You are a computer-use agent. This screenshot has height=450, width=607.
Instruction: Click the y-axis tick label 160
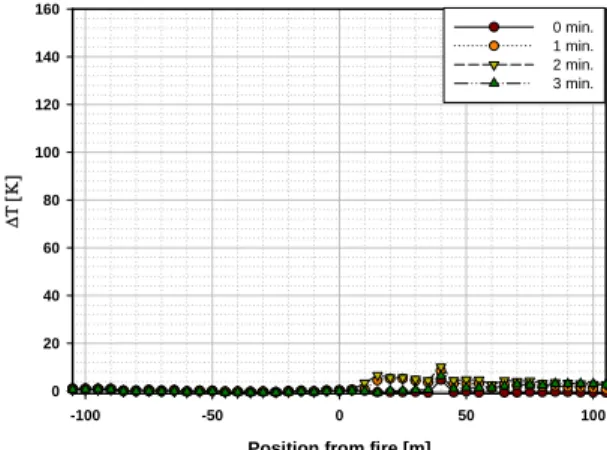[x=47, y=9]
